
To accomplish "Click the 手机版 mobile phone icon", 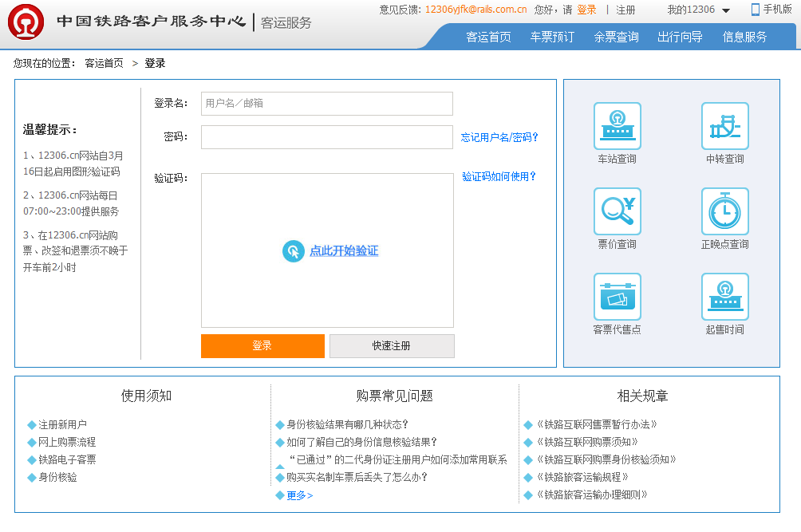I will pyautogui.click(x=755, y=10).
